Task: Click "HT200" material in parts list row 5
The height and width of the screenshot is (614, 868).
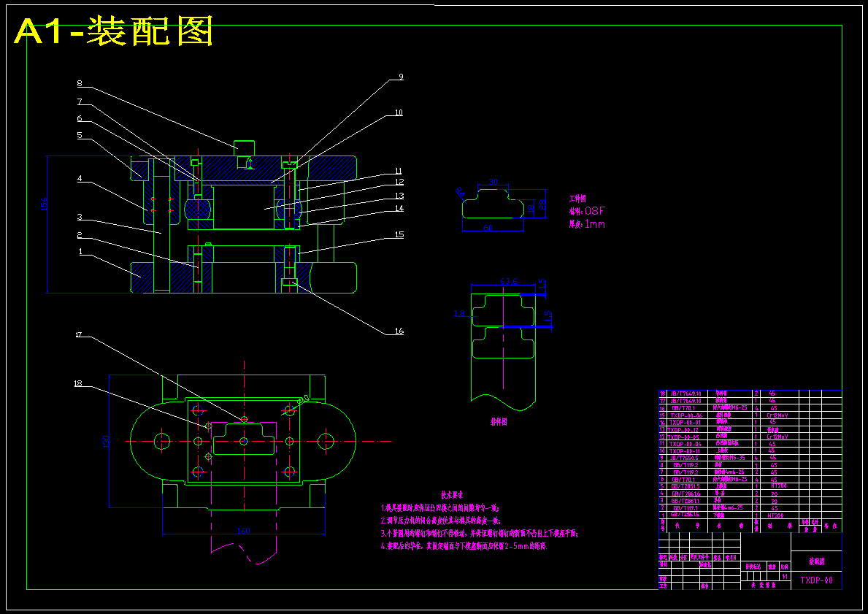Action: [x=779, y=486]
